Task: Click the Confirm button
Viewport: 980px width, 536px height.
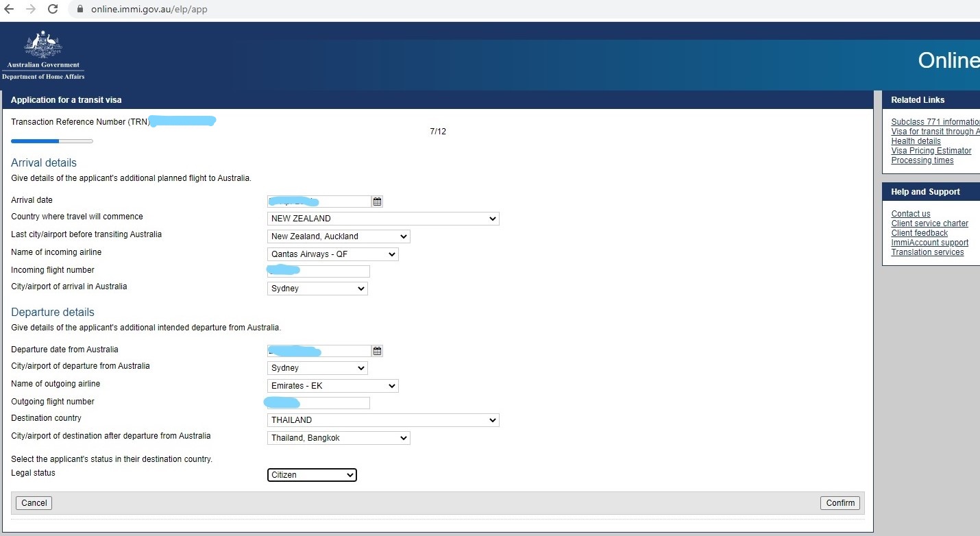Action: (840, 503)
